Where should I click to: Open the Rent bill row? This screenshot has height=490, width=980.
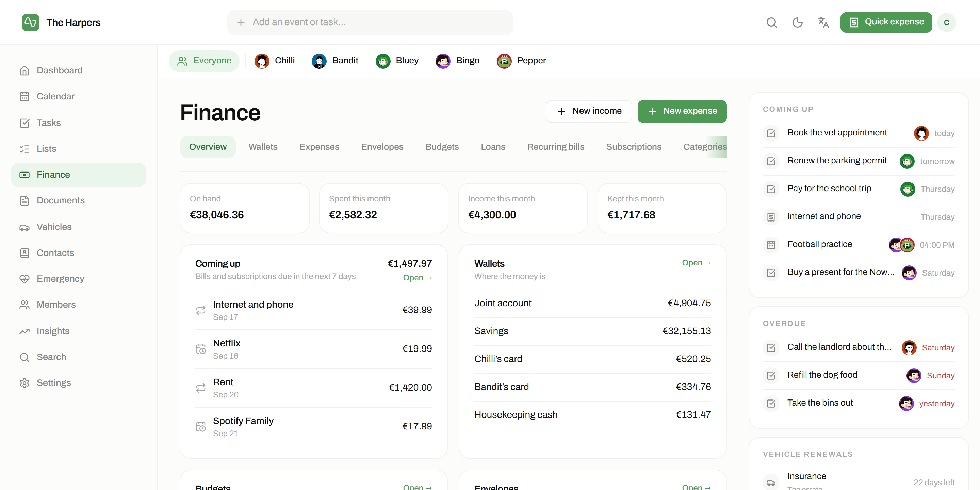(313, 388)
